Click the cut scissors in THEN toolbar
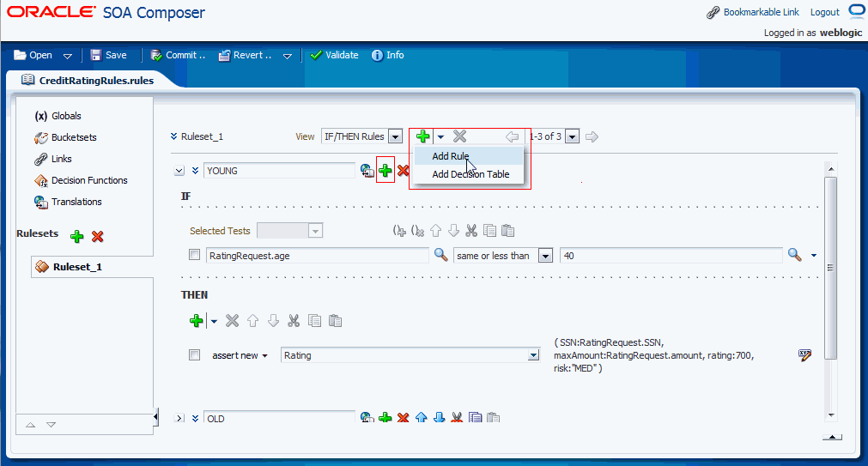The image size is (868, 466). point(294,320)
